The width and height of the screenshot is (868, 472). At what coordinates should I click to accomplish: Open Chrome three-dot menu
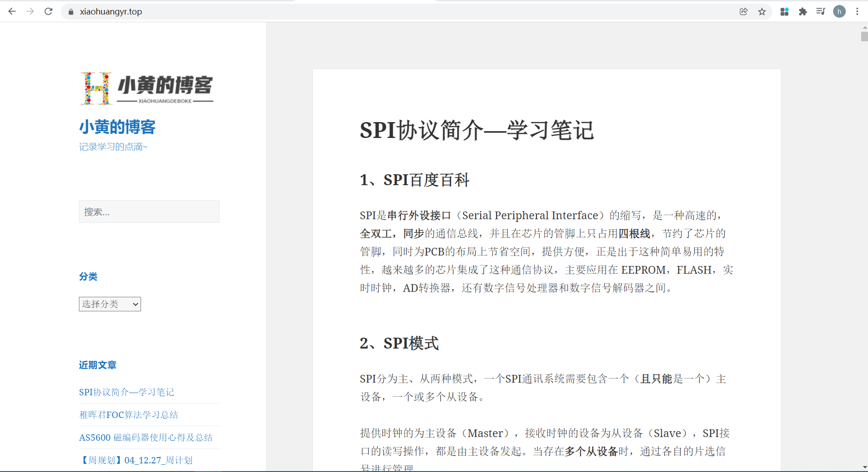pos(857,12)
